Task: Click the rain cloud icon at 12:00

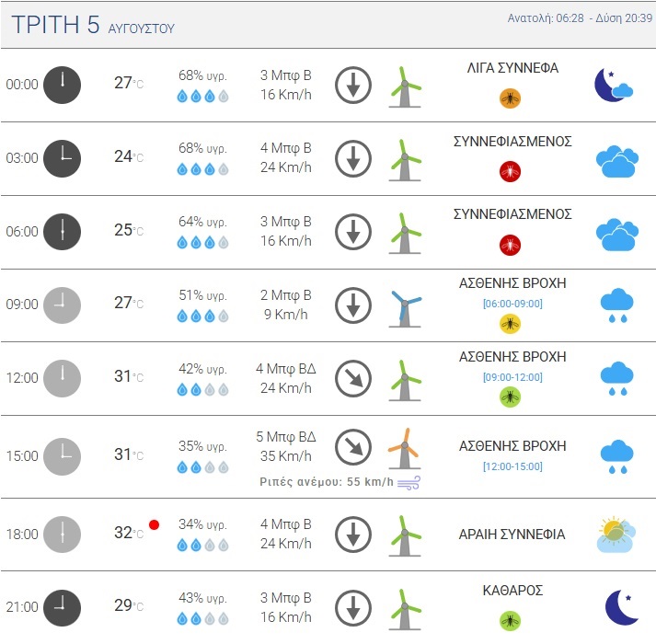Action: coord(616,379)
